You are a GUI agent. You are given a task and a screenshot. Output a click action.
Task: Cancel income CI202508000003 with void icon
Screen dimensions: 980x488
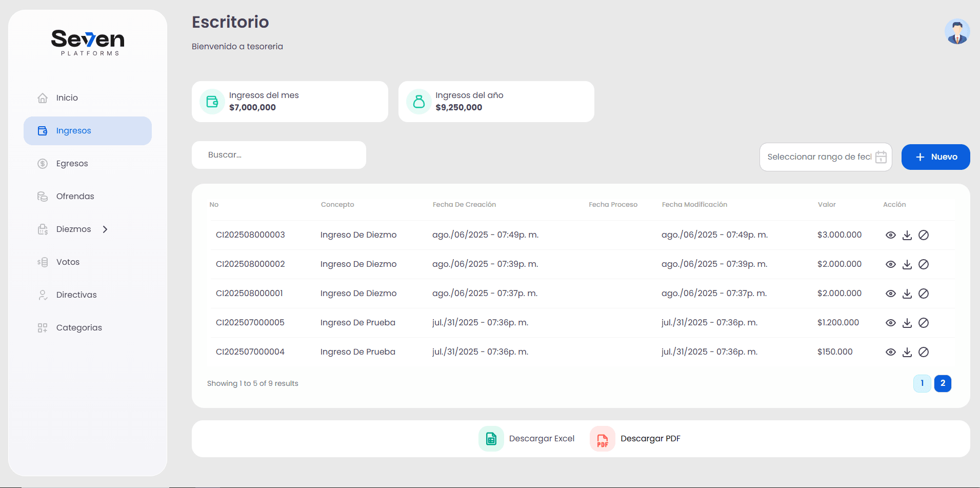click(x=924, y=235)
